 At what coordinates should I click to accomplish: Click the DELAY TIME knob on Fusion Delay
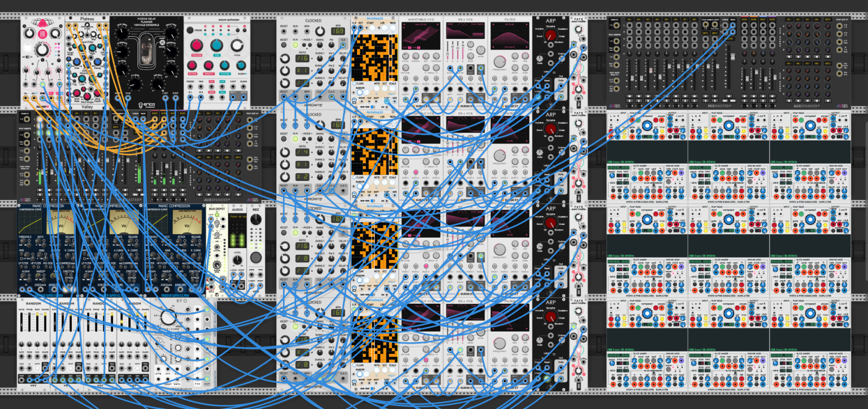171,33
